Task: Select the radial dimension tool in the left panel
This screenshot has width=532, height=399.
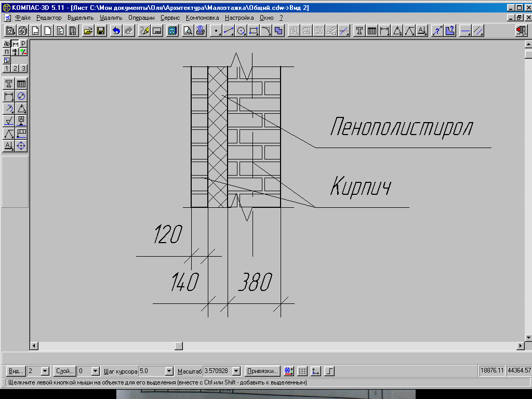Action: point(8,109)
